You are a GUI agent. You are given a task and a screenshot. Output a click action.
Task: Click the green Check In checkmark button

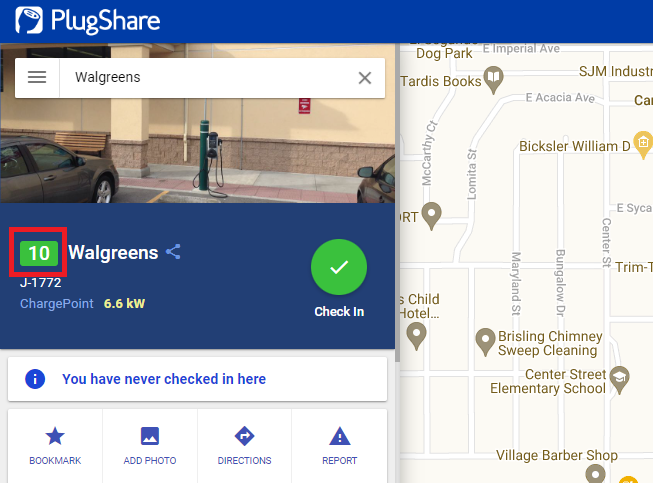[339, 267]
